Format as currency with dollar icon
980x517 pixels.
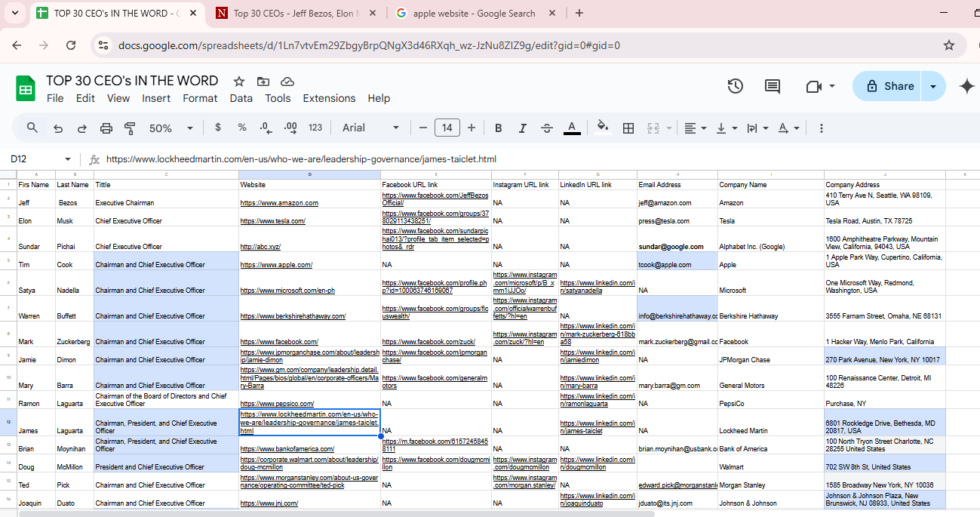coord(218,128)
